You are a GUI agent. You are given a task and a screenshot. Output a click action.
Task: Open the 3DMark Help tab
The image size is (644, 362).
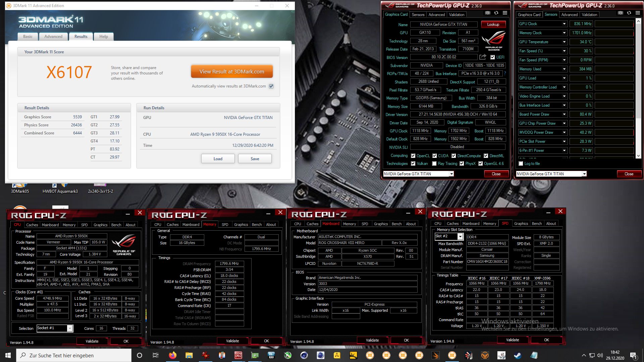tap(104, 37)
